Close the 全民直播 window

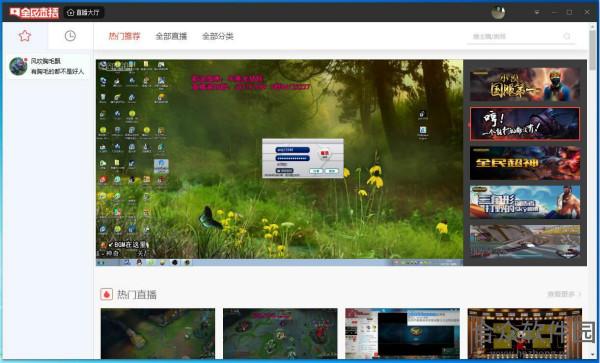(587, 12)
